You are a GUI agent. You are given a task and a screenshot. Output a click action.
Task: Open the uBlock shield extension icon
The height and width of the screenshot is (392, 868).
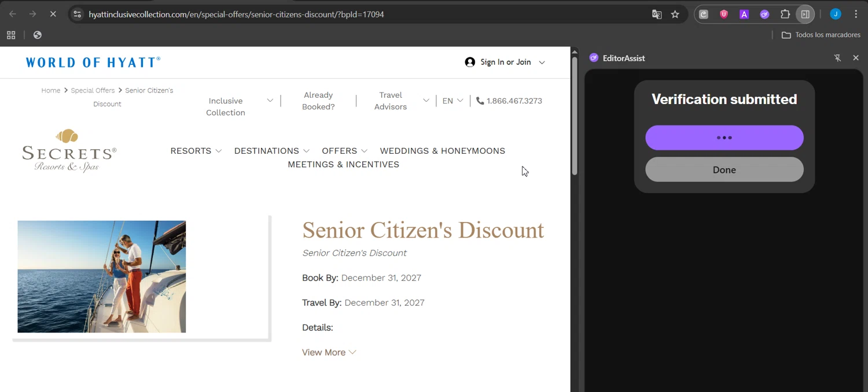point(724,14)
